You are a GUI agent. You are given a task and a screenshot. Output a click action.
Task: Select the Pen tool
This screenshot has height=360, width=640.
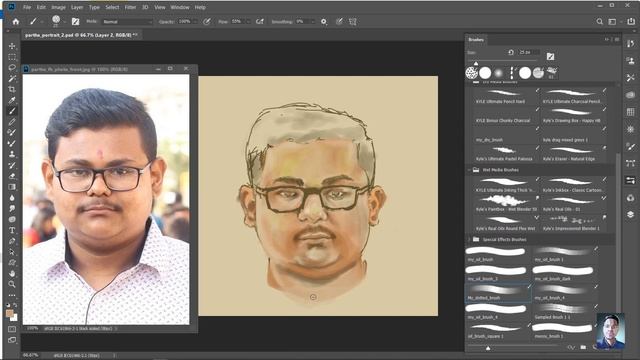pos(12,241)
